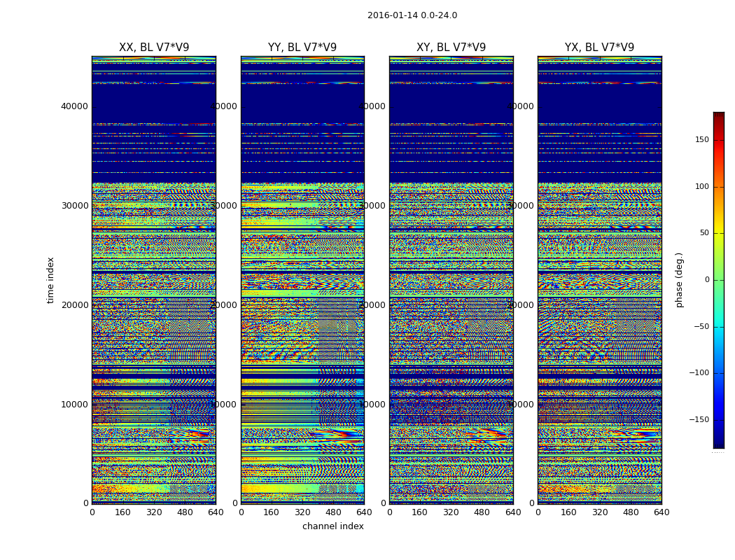
Task: Click the 160 x-tick under XY plot
Action: click(x=420, y=512)
